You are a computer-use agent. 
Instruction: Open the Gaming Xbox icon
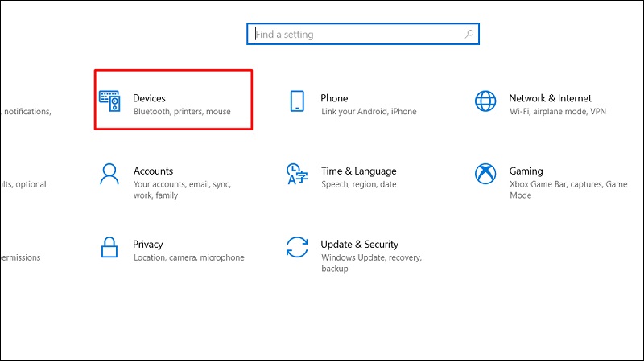coord(485,174)
